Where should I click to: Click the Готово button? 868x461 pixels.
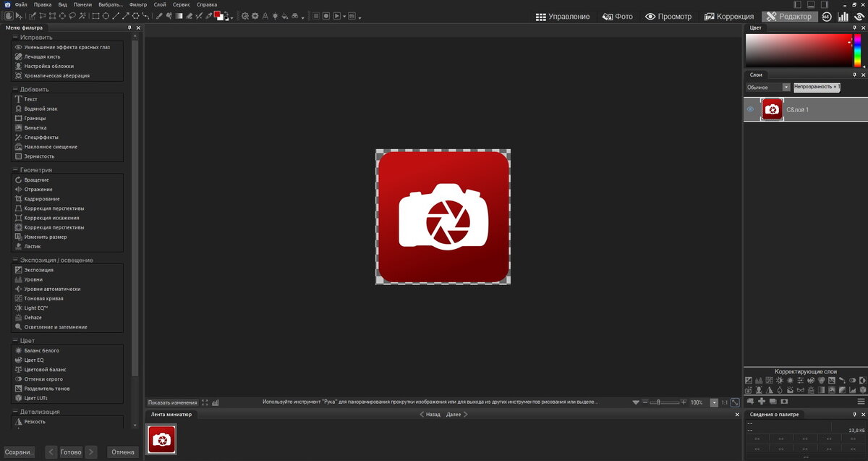coord(71,452)
